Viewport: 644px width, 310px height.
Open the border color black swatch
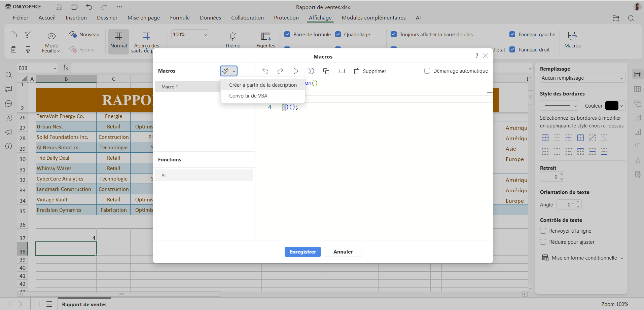(x=612, y=106)
